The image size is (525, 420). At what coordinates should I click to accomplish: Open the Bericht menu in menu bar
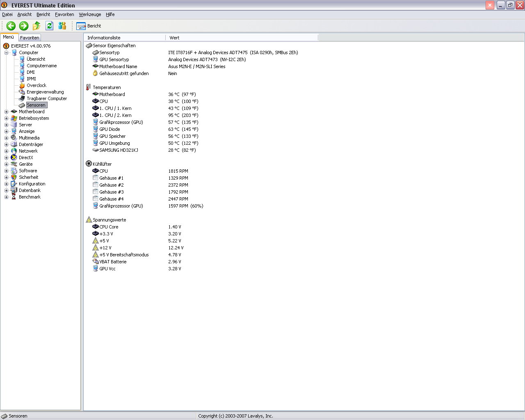click(43, 14)
